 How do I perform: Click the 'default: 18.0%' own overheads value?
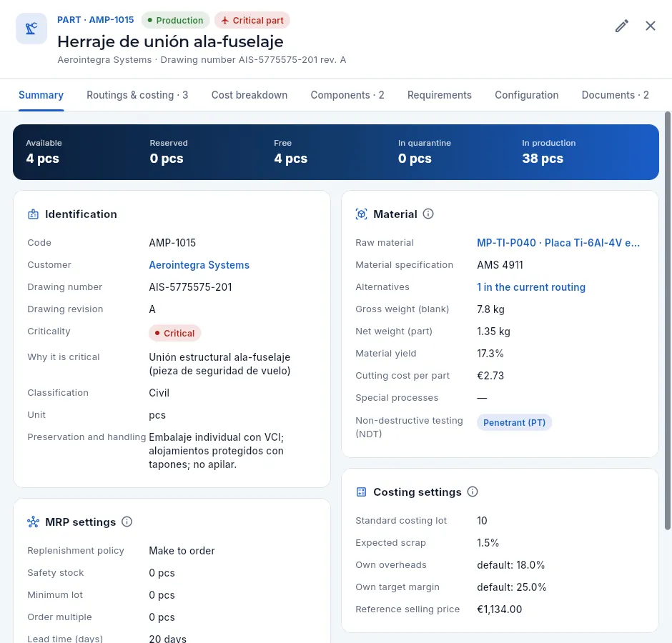pyautogui.click(x=511, y=565)
